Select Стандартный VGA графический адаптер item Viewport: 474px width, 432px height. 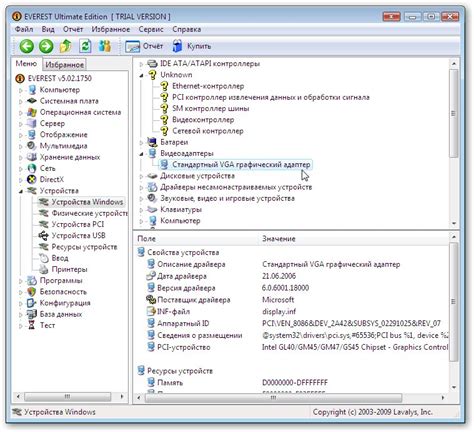point(241,164)
